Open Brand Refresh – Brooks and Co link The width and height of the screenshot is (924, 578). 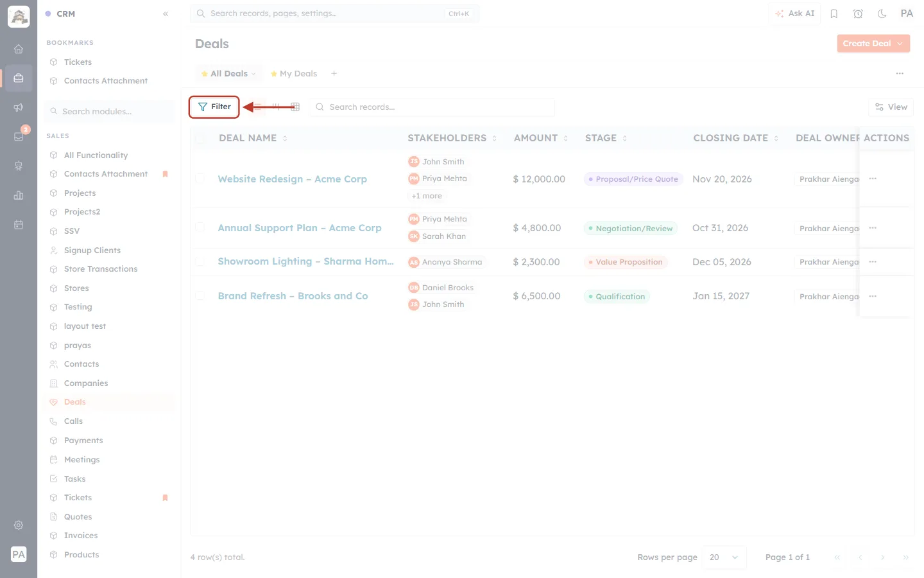coord(293,296)
